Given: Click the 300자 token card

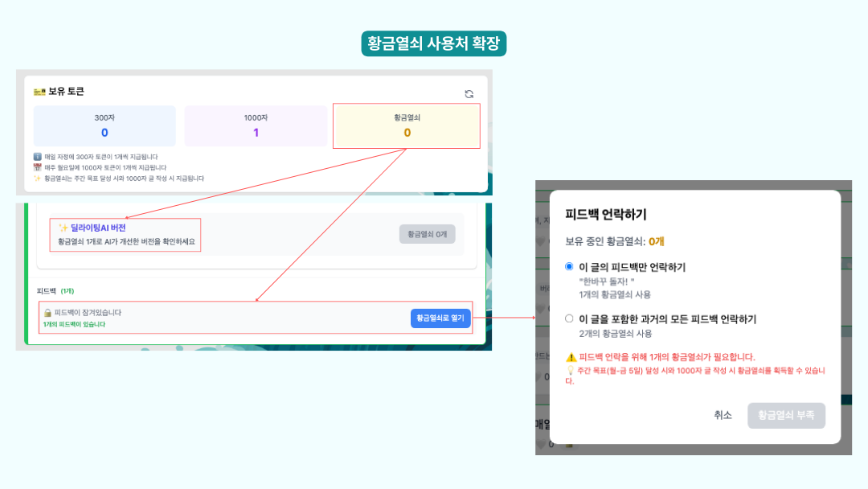Looking at the screenshot, I should click(x=104, y=126).
